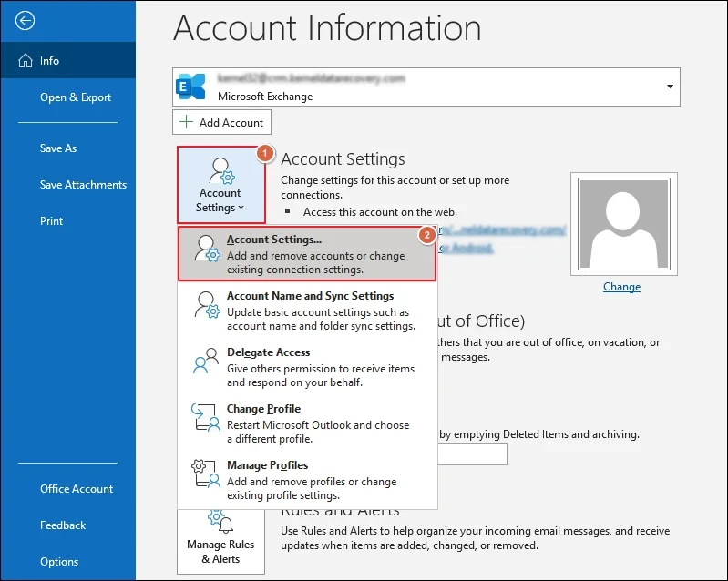Open Outlook Options

(68, 561)
